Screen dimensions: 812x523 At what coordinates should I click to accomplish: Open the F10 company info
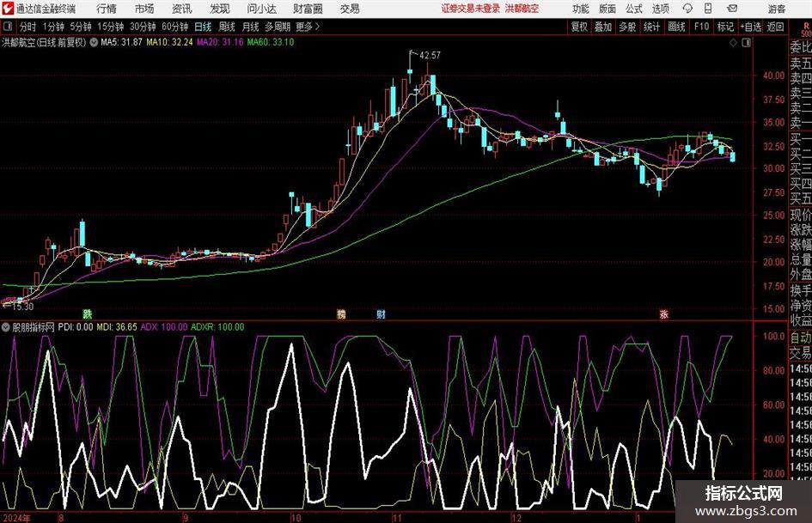coord(701,27)
